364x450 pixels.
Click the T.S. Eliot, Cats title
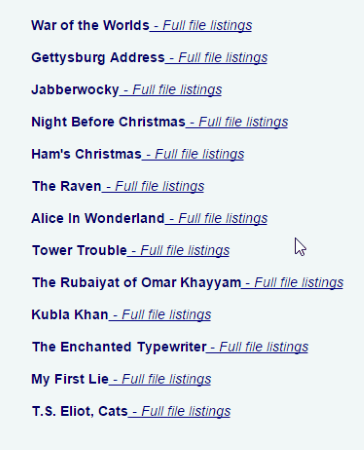point(80,411)
